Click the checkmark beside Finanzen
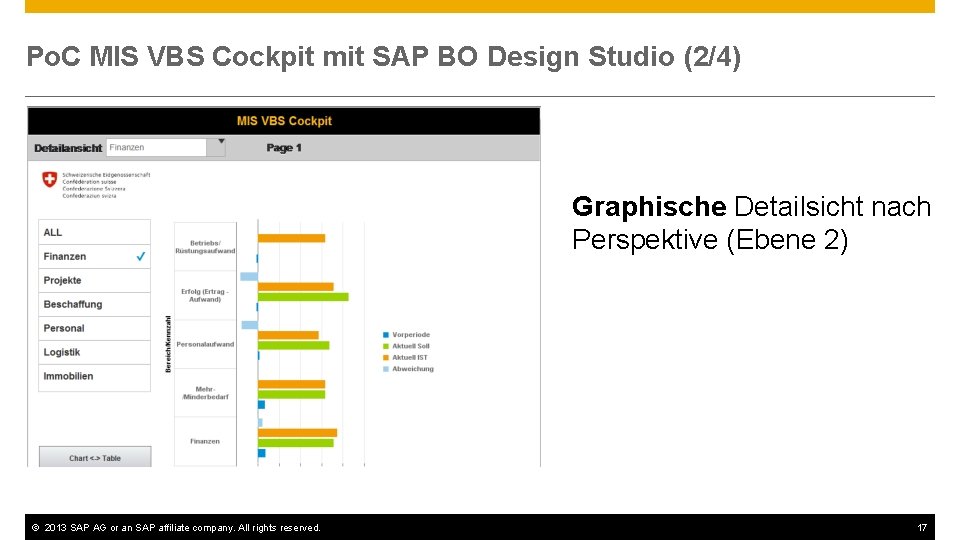960x540 pixels. tap(141, 257)
